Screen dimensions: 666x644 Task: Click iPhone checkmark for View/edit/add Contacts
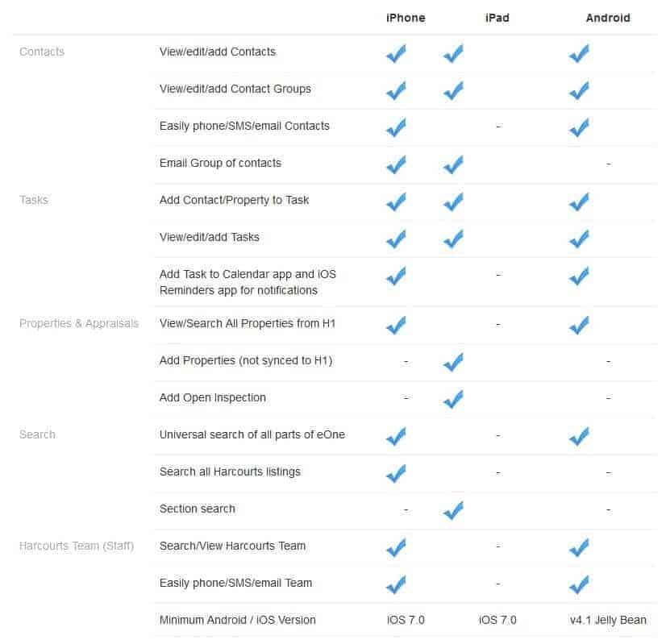coord(396,53)
